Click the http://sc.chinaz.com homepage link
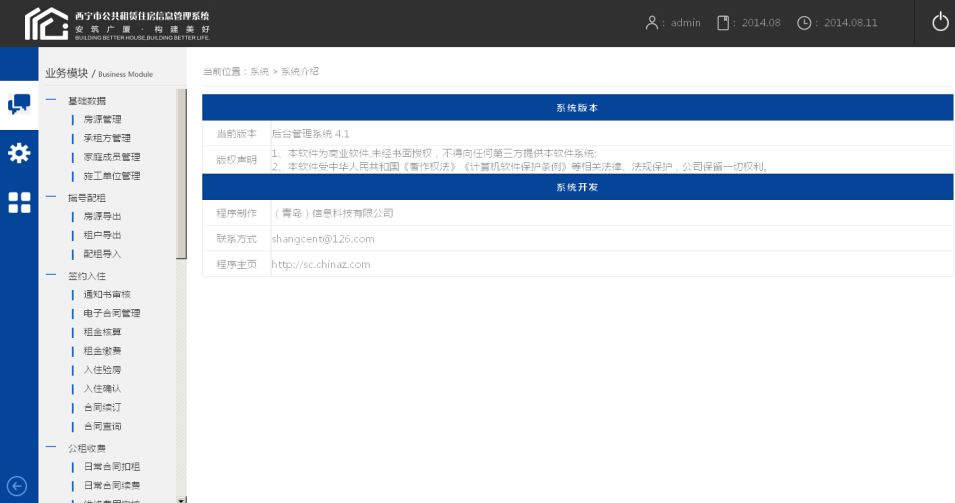Viewport: 955px width, 503px height. [x=320, y=265]
